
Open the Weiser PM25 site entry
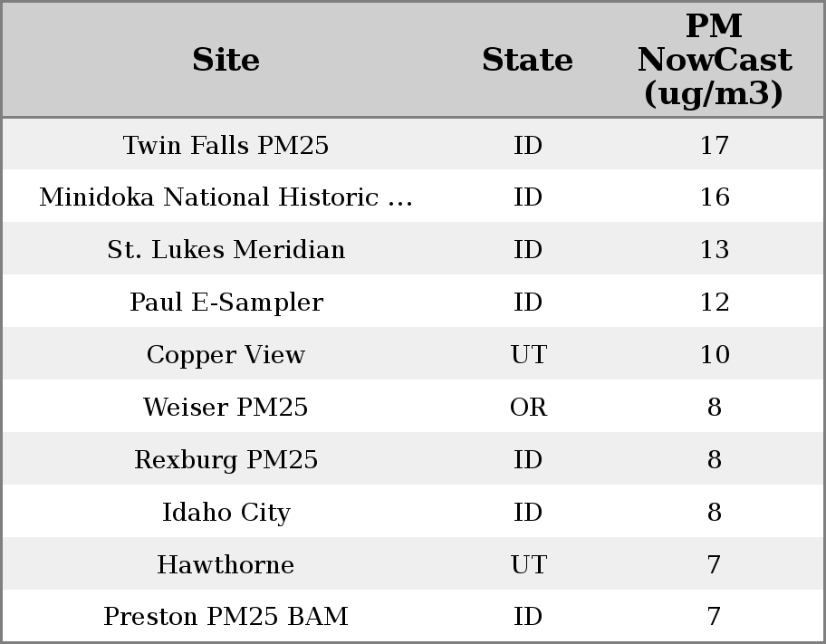point(226,408)
